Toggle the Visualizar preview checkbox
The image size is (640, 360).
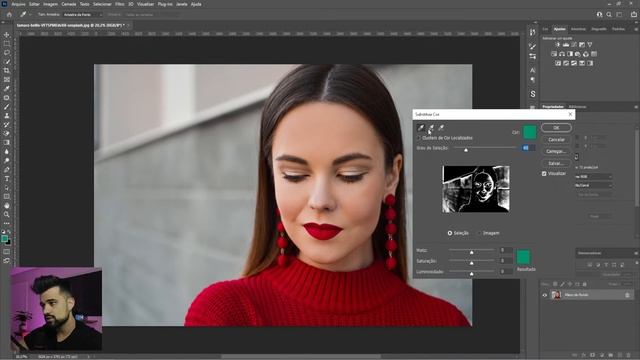pos(544,173)
